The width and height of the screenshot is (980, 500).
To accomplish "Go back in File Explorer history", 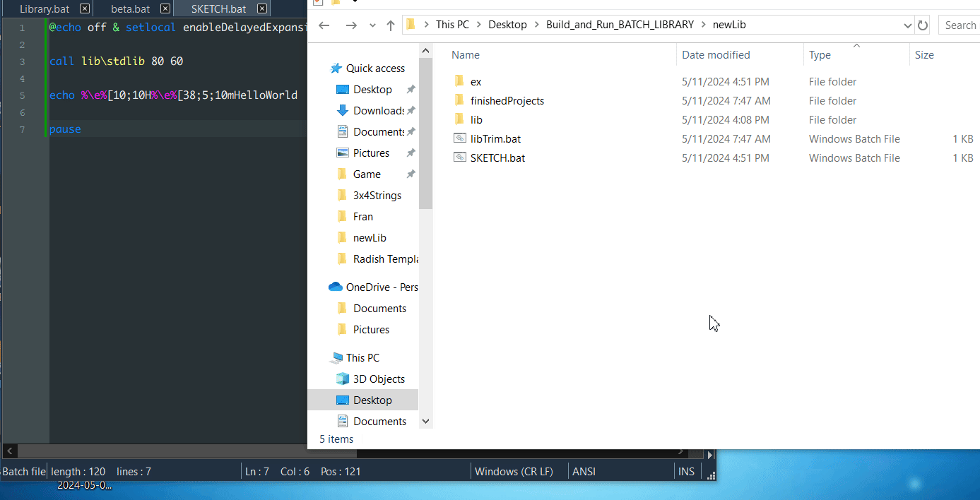I will click(324, 25).
